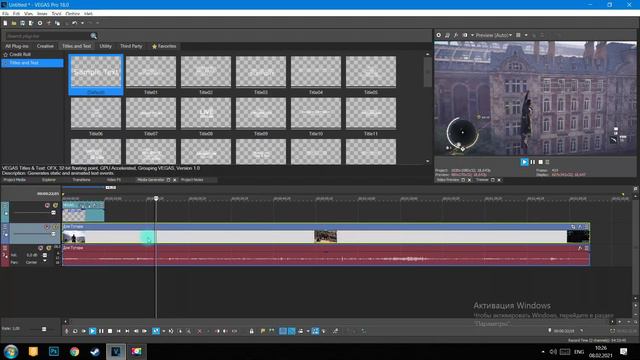Select the Title08 preset thumbnail
Image resolution: width=640 pixels, height=360 pixels.
tap(206, 113)
